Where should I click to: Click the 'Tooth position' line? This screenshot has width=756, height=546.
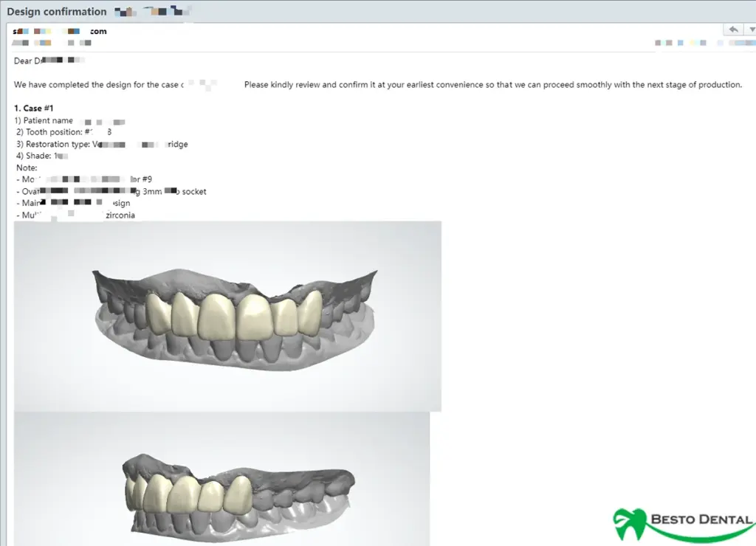[63, 132]
